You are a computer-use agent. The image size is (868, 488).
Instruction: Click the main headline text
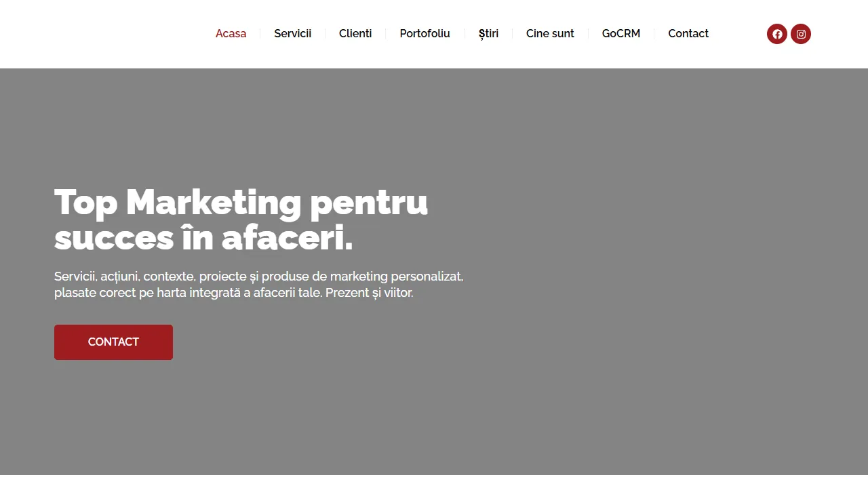(x=241, y=203)
